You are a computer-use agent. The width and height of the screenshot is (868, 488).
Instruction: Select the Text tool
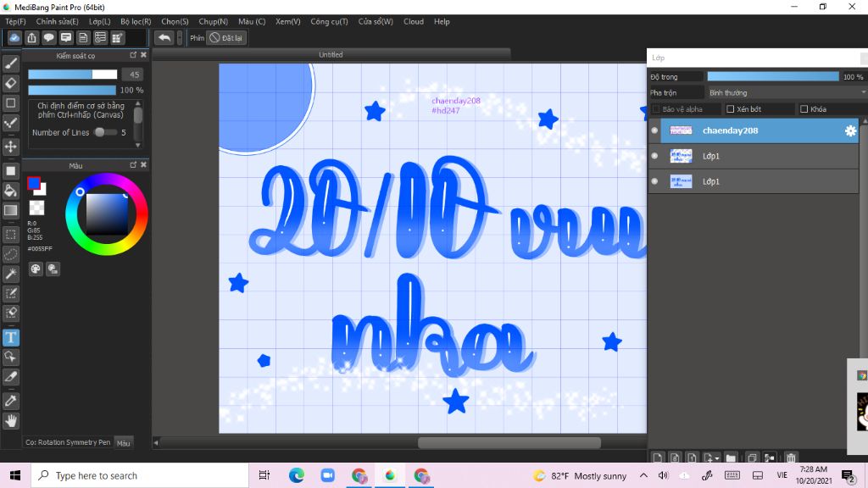click(10, 337)
